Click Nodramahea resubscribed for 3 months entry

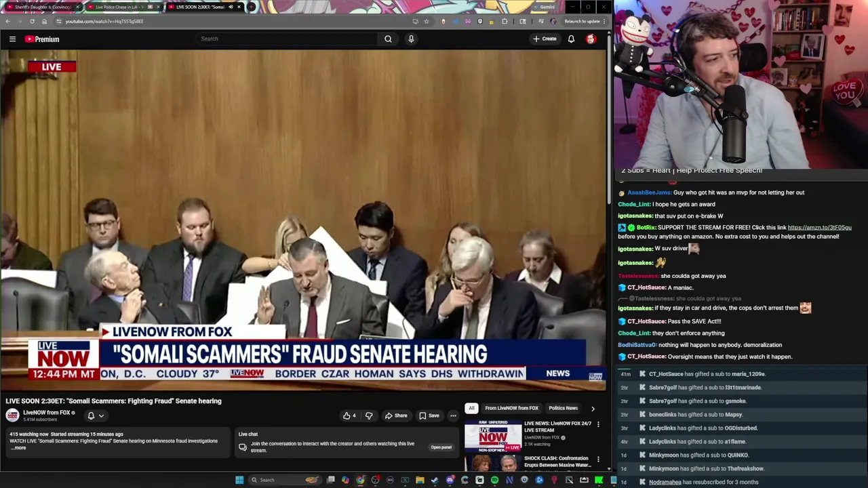point(703,483)
